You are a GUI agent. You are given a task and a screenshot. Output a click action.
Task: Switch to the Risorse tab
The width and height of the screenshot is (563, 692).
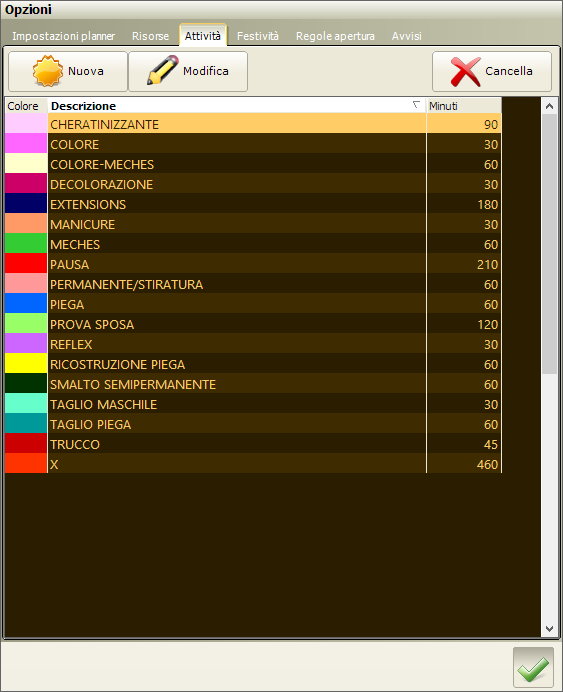click(150, 36)
